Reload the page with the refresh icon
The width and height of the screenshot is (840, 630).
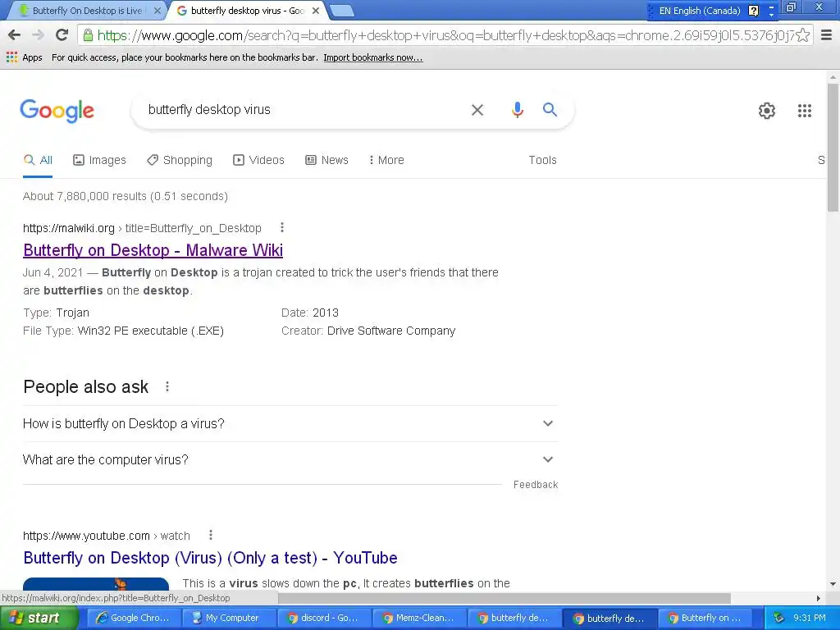pos(62,35)
